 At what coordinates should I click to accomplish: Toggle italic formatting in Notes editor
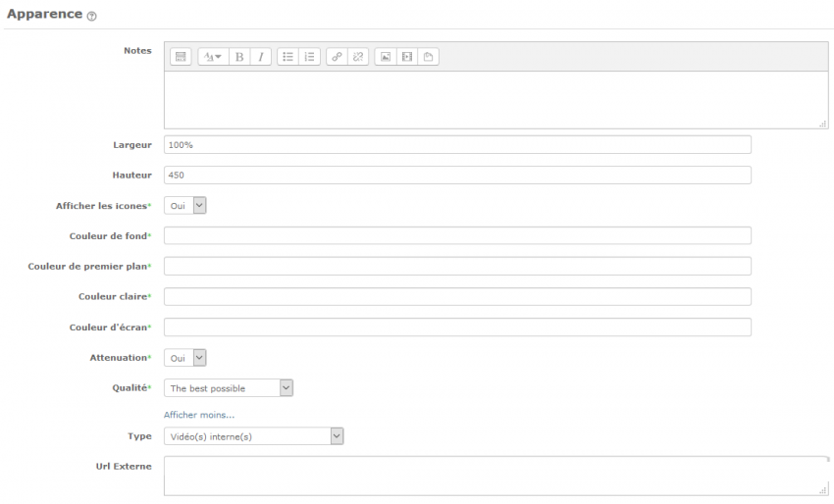261,57
